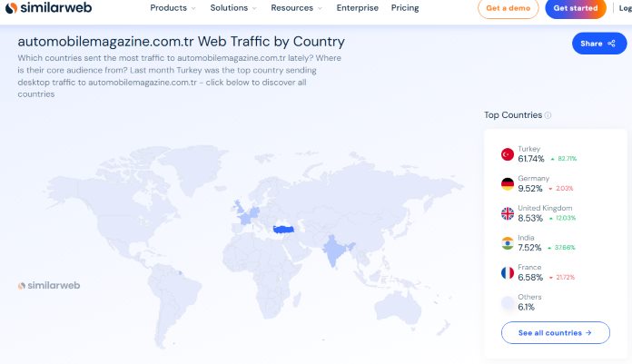Click the Turkey 61.74% value
This screenshot has height=364, width=632.
531,159
